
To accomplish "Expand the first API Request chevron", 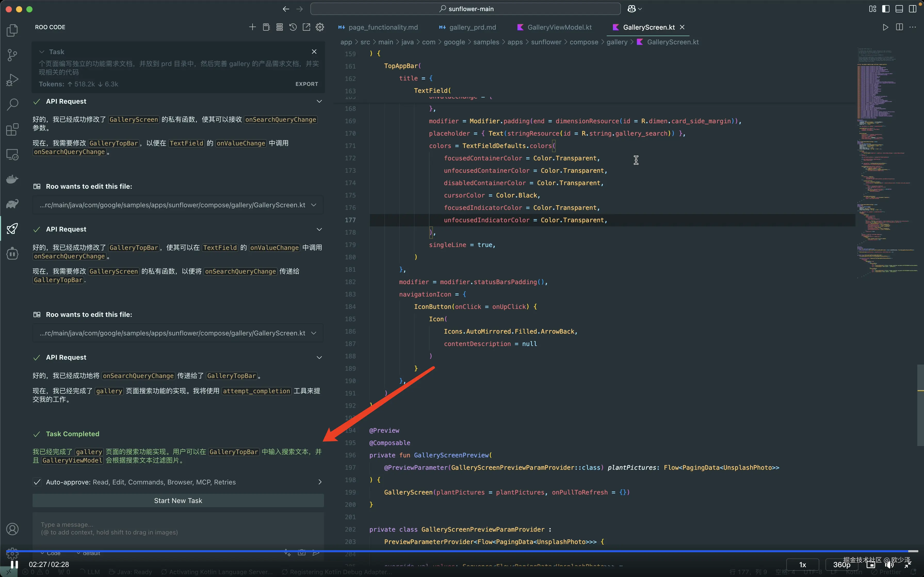I will pos(319,102).
